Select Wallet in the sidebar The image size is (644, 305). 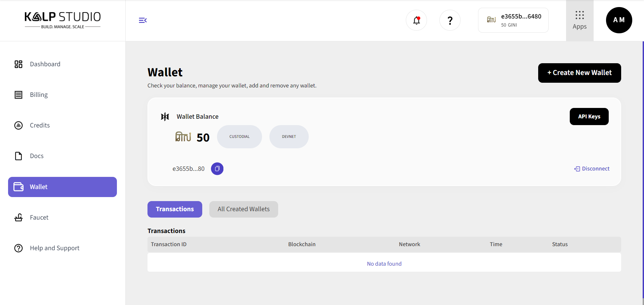(x=62, y=187)
